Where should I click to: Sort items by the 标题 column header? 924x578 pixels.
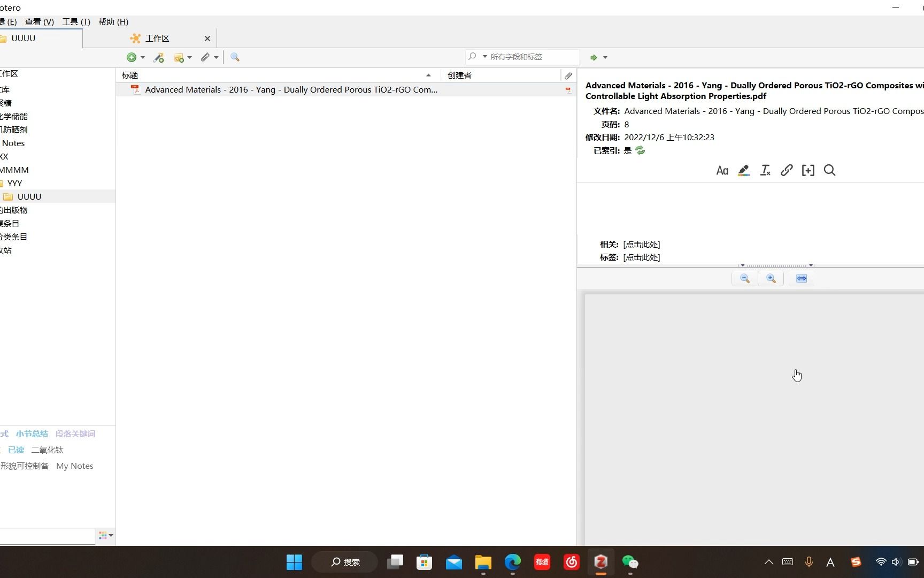coord(129,75)
